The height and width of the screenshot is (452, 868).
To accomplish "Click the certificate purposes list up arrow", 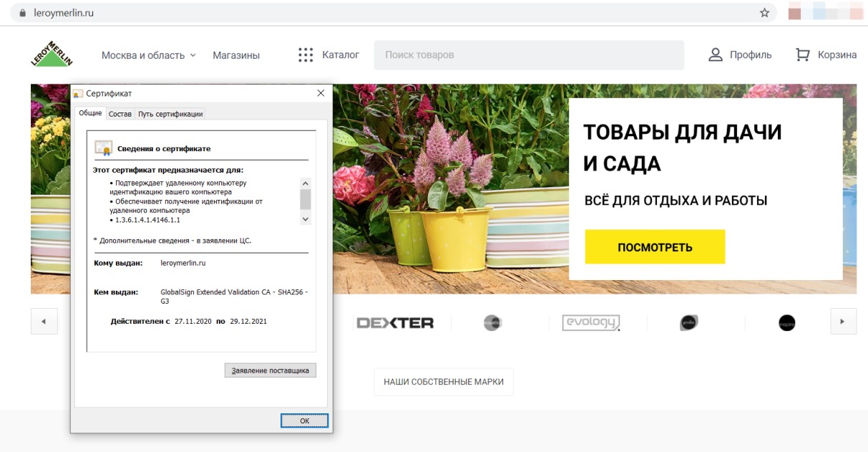I will click(x=306, y=183).
